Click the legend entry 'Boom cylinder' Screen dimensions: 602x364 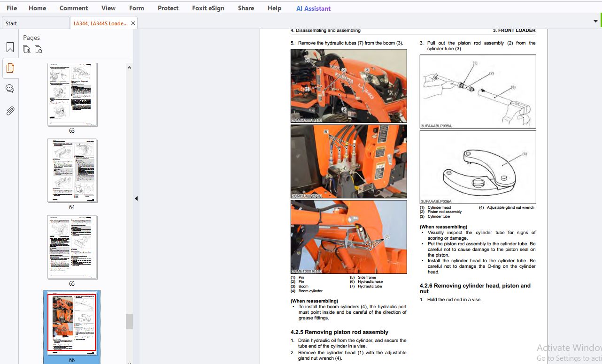[x=310, y=291]
